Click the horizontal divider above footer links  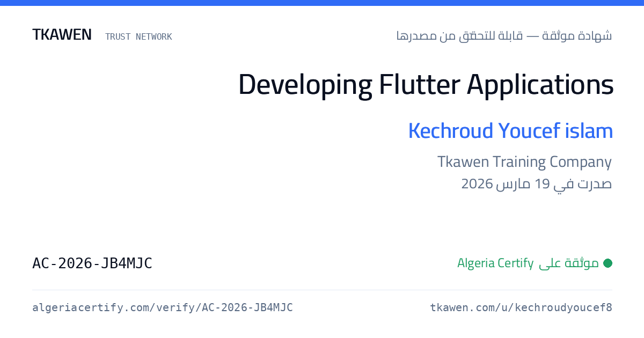322,290
